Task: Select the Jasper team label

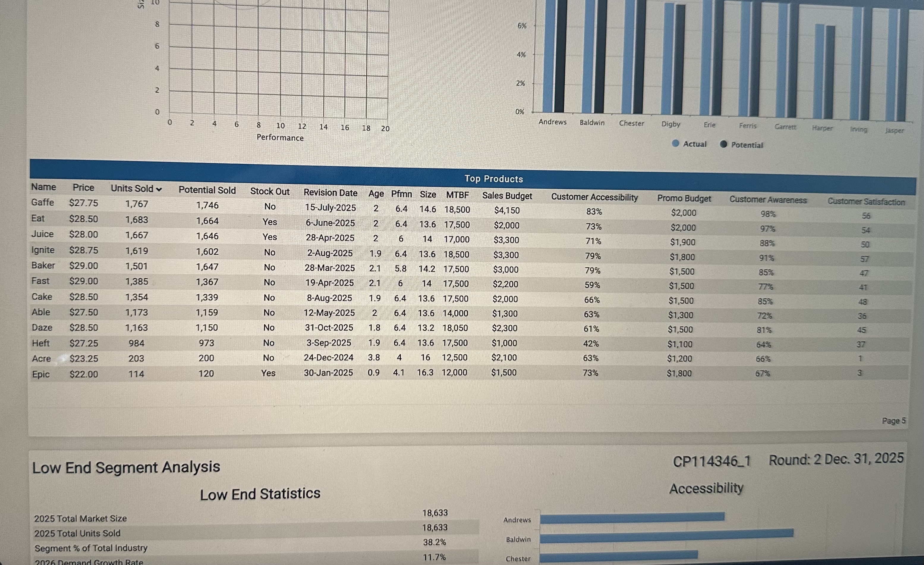Action: pyautogui.click(x=895, y=130)
